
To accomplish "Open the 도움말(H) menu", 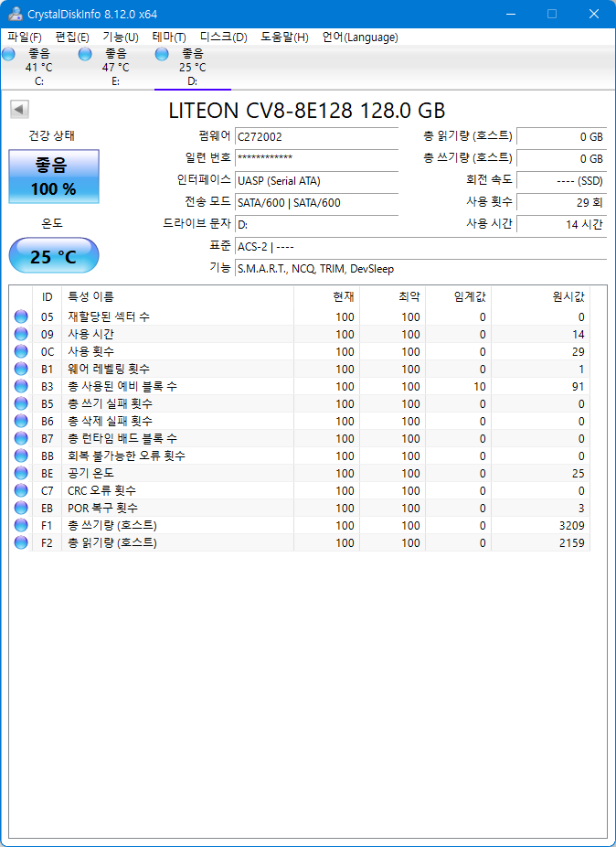I will [284, 38].
